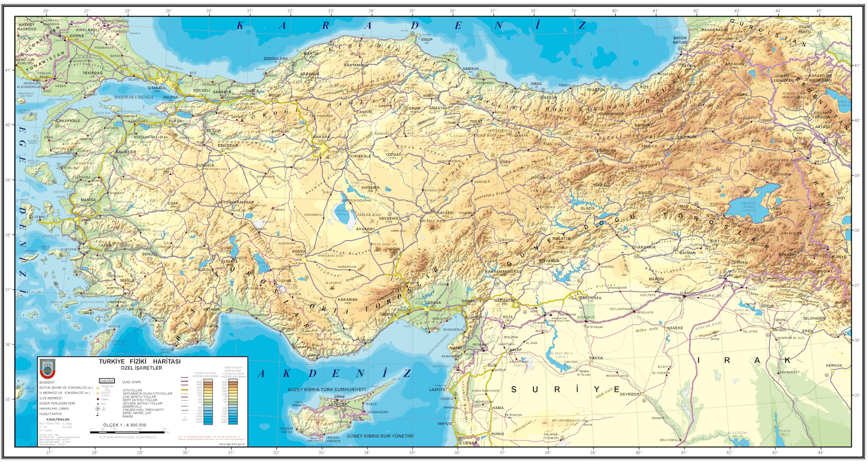868x464 pixels.
Task: Click the ADANA city label
Action: click(x=434, y=303)
